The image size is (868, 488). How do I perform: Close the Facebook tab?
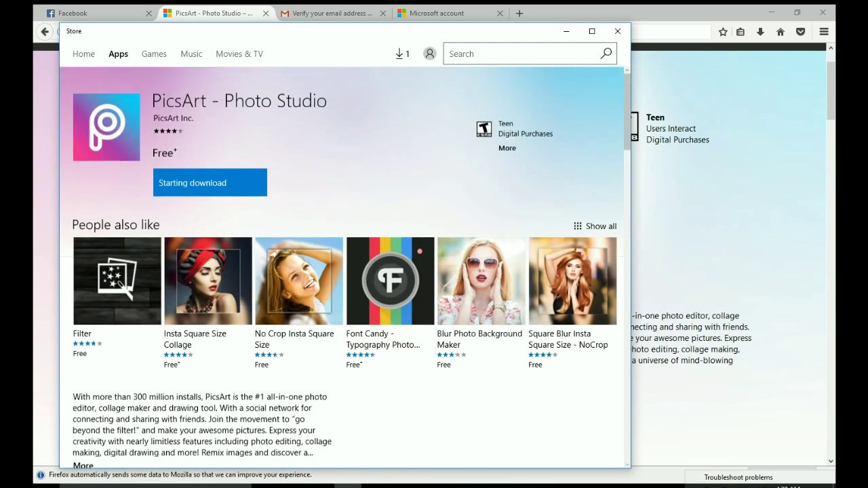tap(149, 13)
